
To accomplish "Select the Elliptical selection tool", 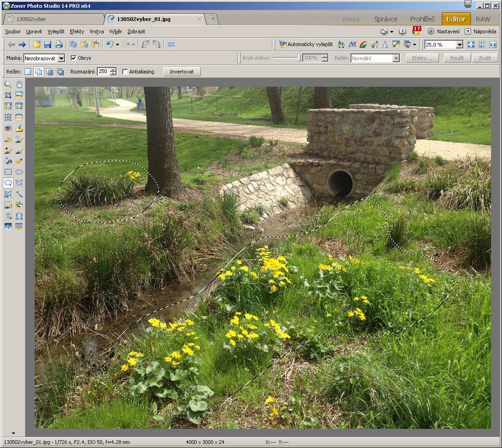I will (x=19, y=172).
